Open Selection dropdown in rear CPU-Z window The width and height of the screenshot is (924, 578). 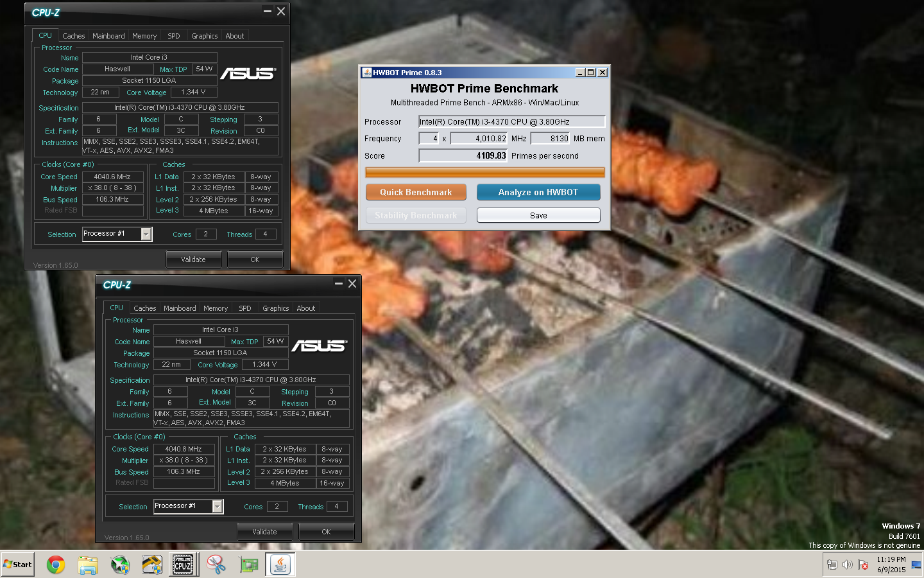coord(146,234)
